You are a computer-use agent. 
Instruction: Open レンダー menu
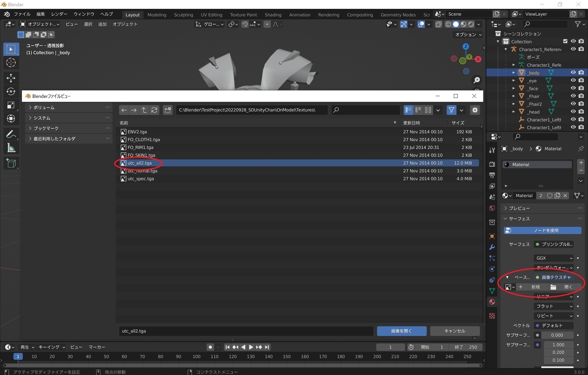tap(59, 14)
